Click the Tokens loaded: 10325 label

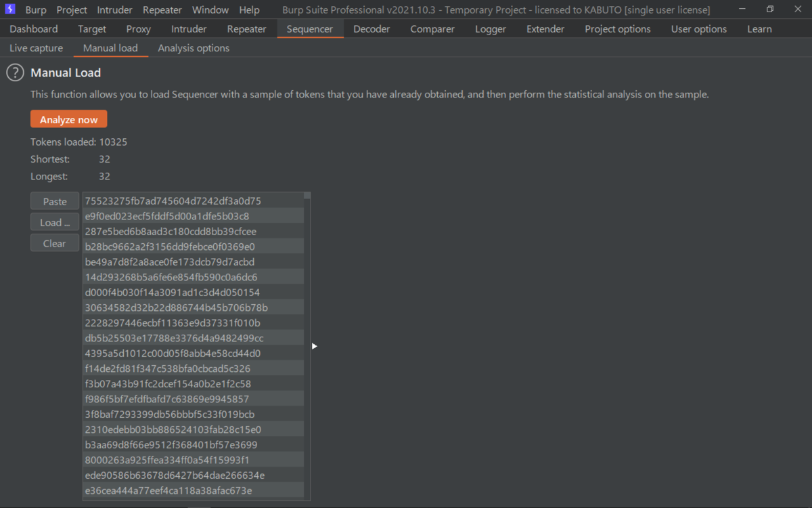pos(78,142)
